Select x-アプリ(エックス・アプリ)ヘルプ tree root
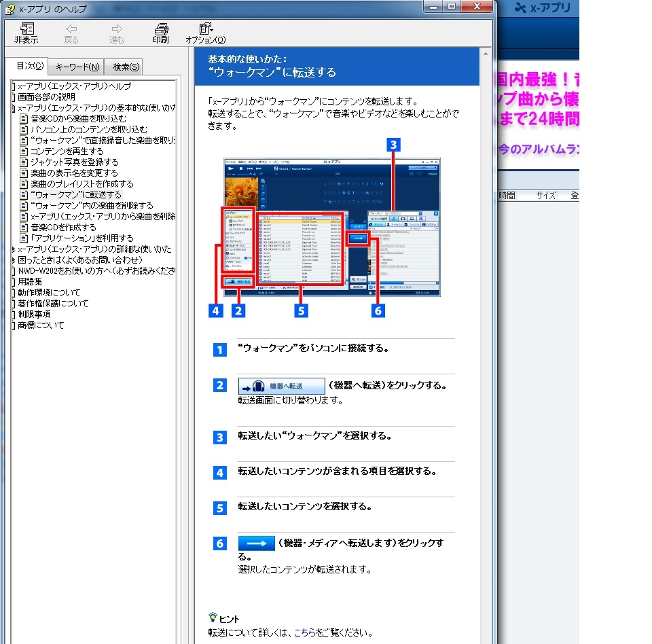652x644 pixels. click(x=74, y=86)
